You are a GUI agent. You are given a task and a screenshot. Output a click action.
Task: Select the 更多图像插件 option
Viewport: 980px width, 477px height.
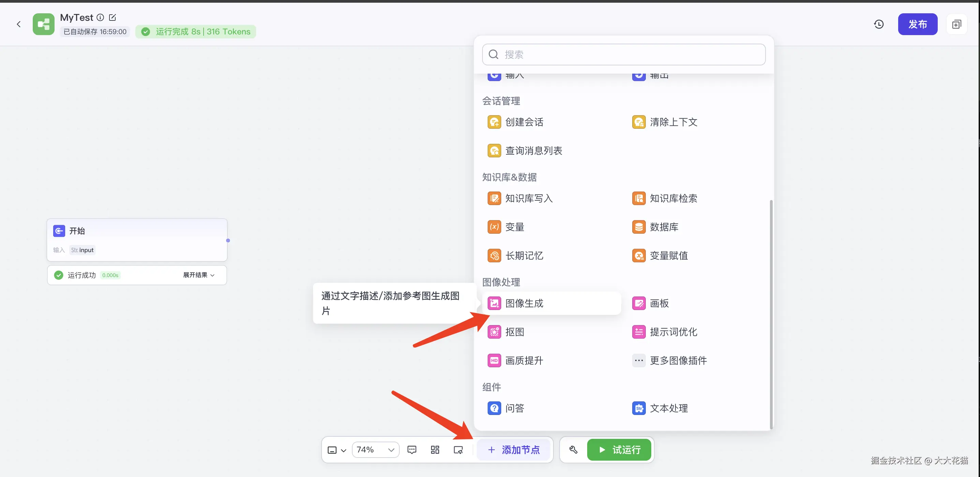(678, 360)
